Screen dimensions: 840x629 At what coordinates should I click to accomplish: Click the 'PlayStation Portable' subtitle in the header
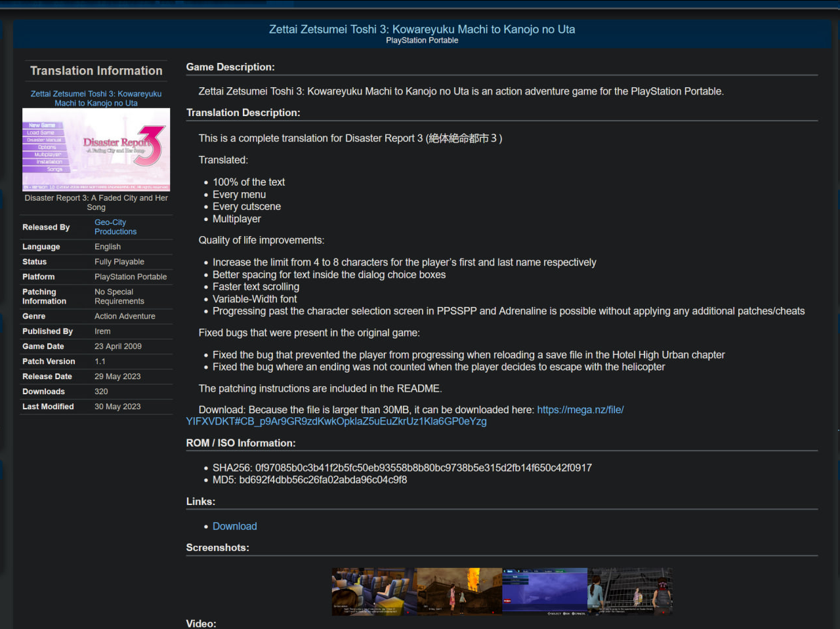tap(422, 41)
